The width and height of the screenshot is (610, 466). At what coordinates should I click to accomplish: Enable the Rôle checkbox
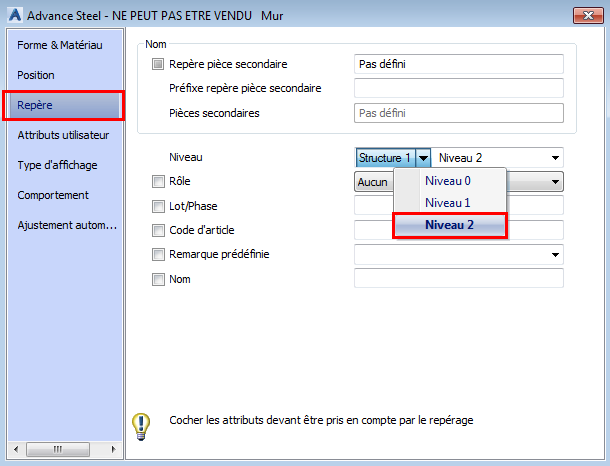[x=158, y=181]
